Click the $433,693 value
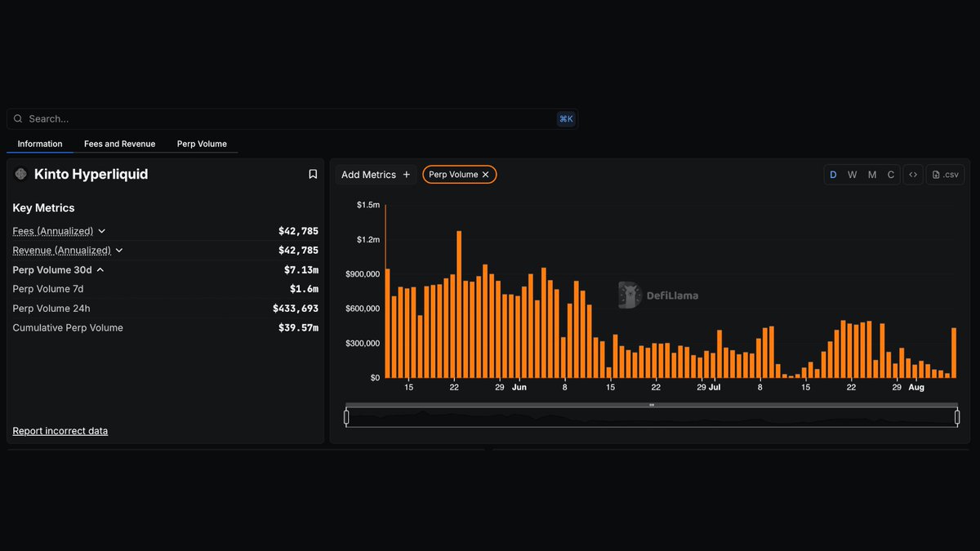Viewport: 980px width, 551px height. tap(296, 309)
